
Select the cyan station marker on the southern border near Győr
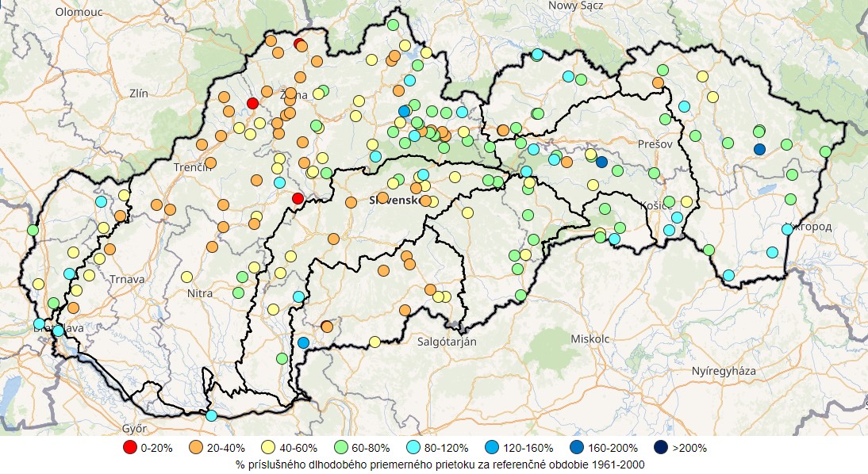click(x=211, y=415)
